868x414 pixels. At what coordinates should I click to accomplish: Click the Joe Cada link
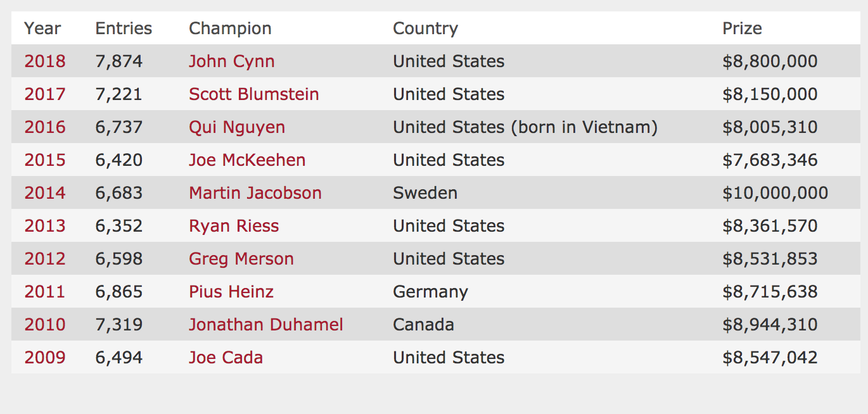226,358
